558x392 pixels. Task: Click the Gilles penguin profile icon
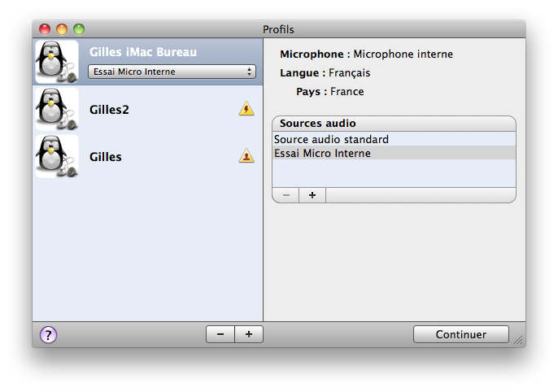[x=57, y=156]
